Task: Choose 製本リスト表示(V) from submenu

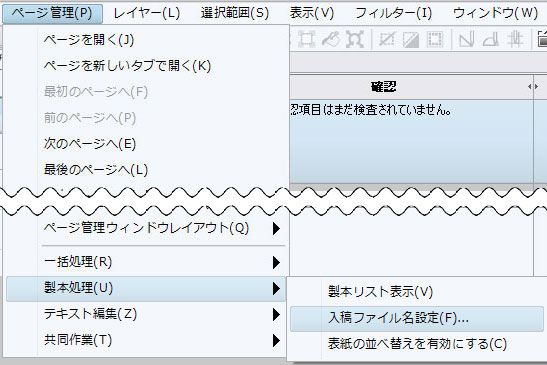Action: point(417,292)
